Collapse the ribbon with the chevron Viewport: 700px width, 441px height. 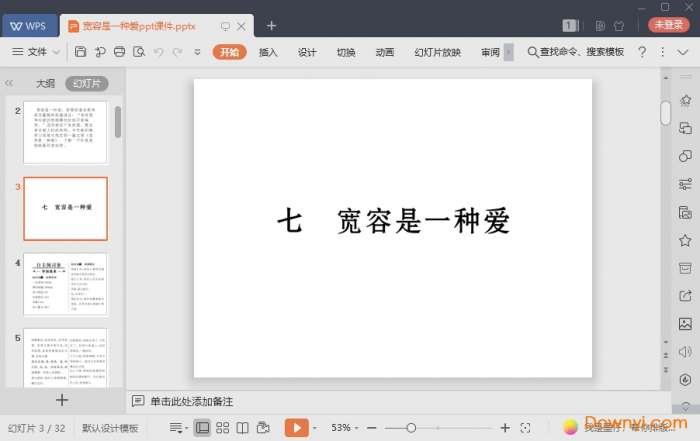pyautogui.click(x=683, y=52)
